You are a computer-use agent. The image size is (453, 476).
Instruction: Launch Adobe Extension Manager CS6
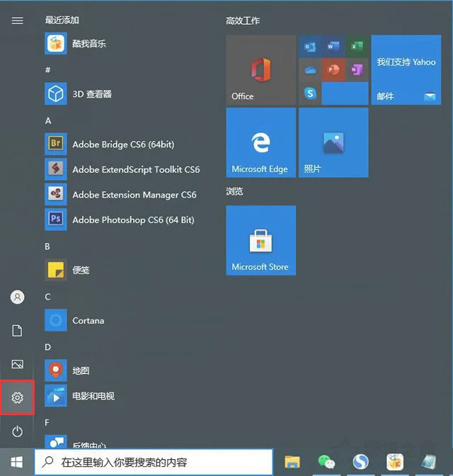point(120,195)
